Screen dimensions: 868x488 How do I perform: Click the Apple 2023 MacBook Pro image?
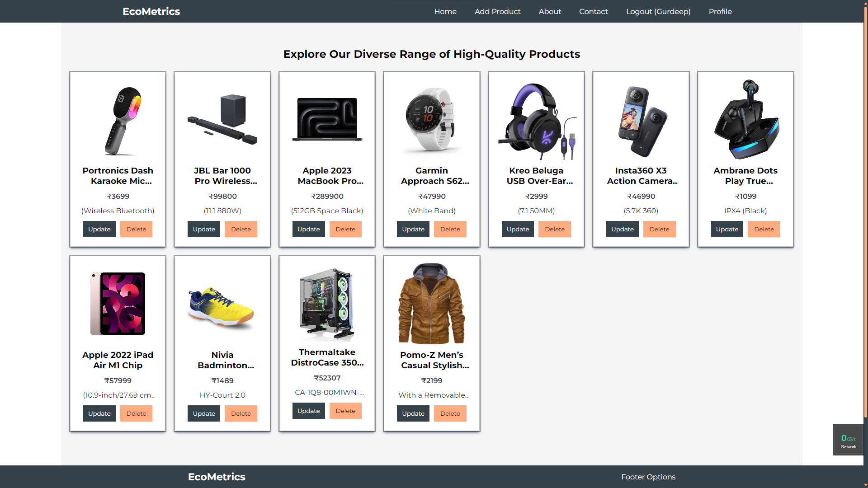[327, 120]
